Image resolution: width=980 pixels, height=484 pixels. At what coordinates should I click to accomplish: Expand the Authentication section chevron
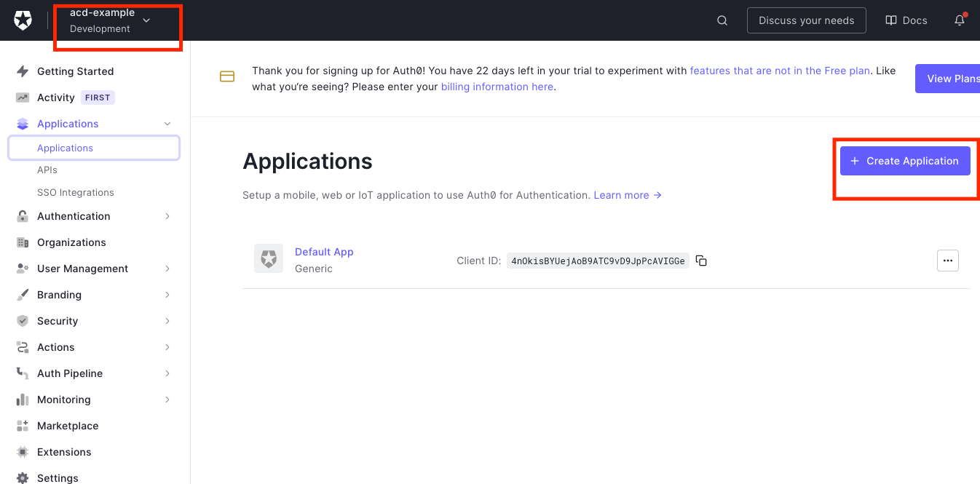click(x=167, y=216)
